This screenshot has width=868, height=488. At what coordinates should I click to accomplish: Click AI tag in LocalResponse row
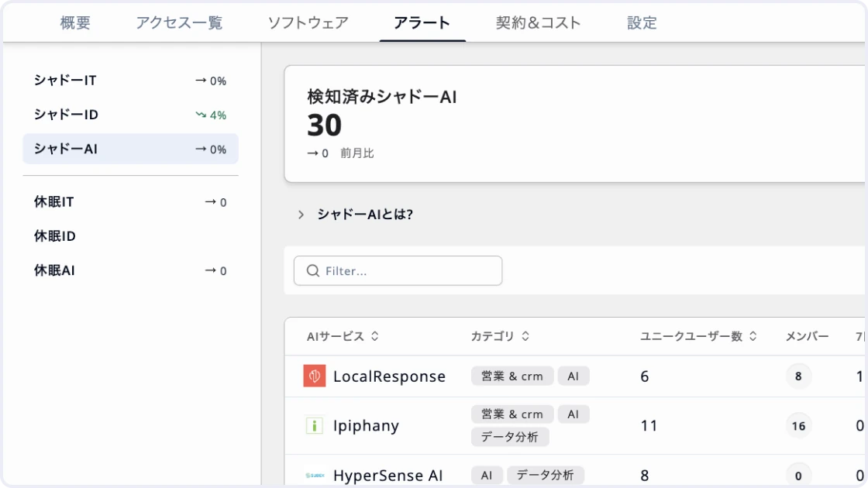[573, 376]
